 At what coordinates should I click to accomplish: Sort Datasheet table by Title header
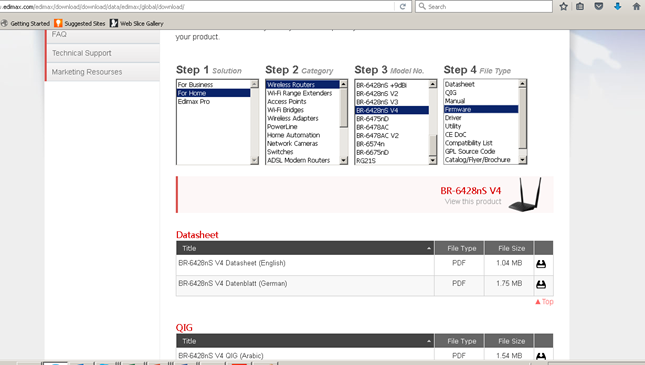click(305, 248)
